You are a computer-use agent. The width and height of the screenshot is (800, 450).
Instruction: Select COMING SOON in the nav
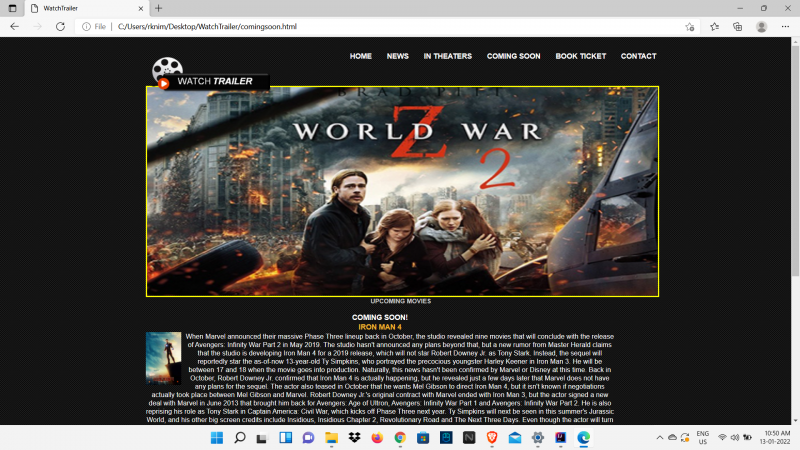(513, 56)
